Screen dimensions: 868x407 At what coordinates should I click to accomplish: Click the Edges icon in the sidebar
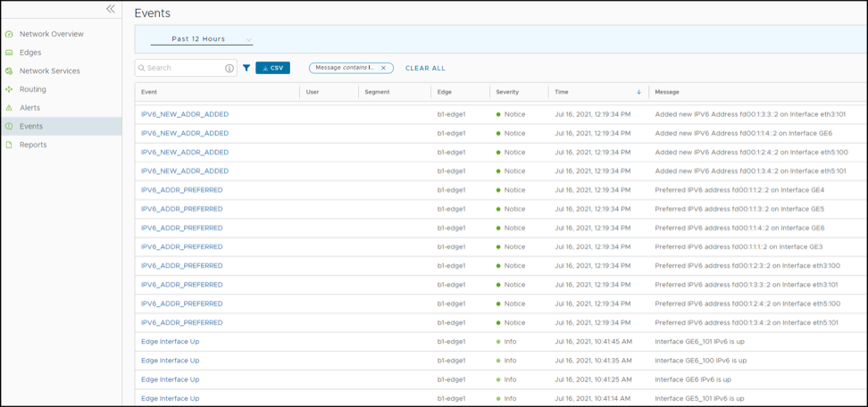10,53
